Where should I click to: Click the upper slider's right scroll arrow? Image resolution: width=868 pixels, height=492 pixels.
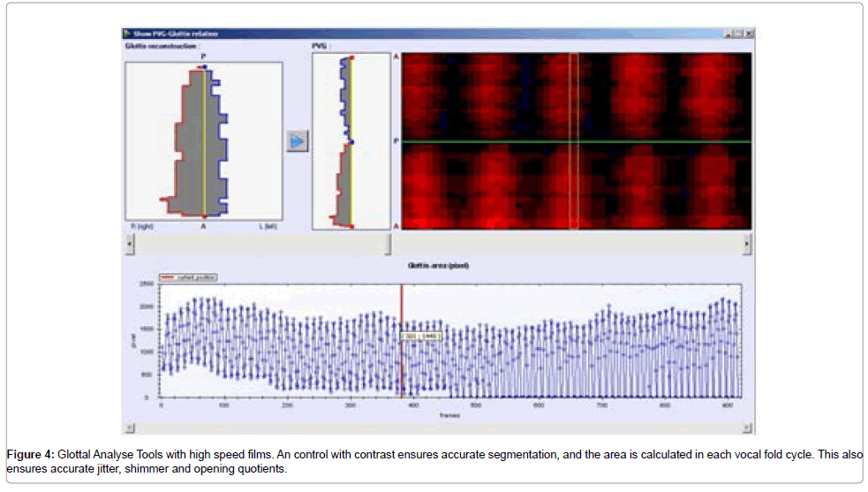point(747,244)
